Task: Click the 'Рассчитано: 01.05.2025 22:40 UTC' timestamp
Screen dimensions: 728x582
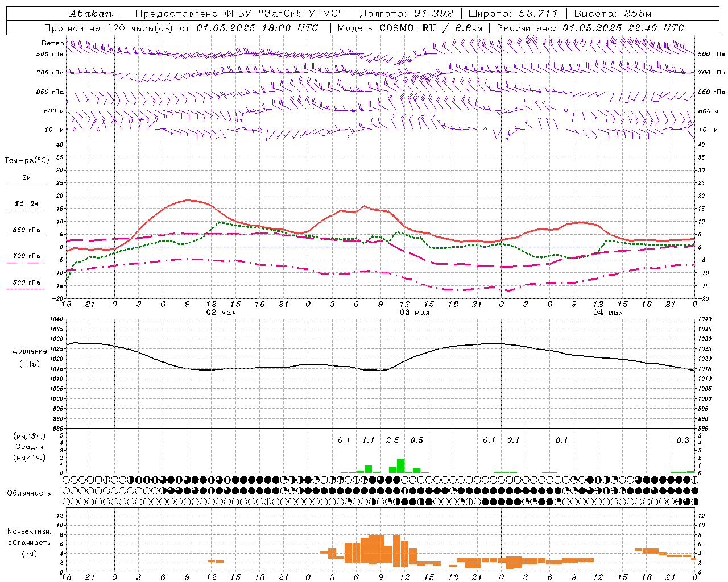Action: coord(590,28)
